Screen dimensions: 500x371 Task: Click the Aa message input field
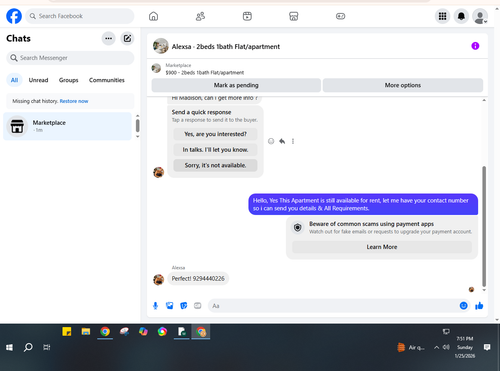(x=333, y=306)
